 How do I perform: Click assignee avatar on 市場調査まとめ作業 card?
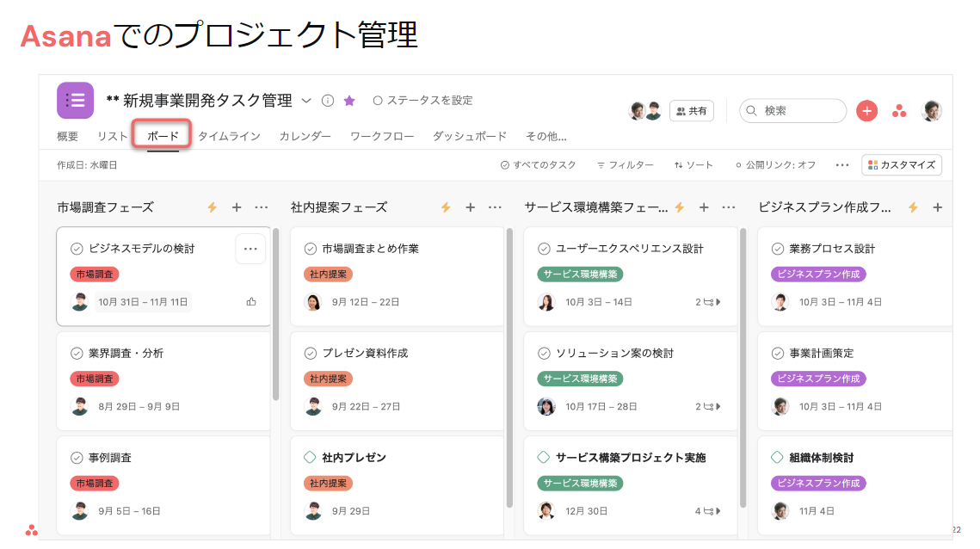313,302
